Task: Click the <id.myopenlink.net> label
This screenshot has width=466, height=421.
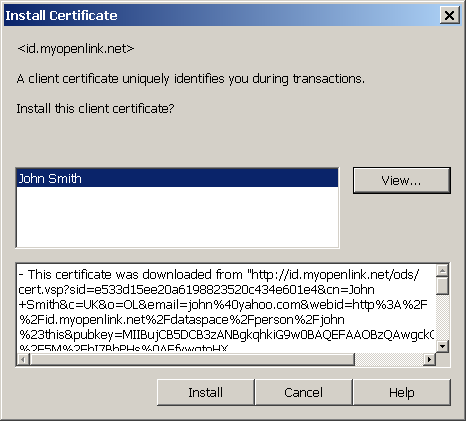Action: tap(76, 49)
